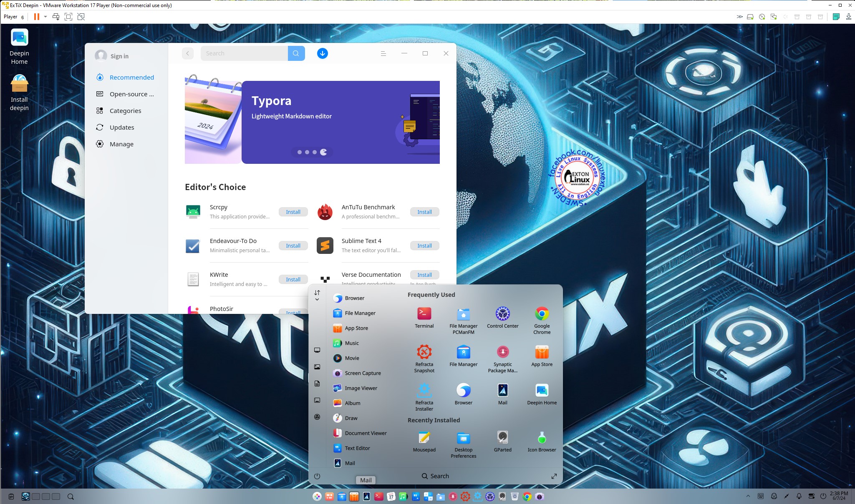Click launcher Search bar
Viewport: 855px width, 504px height.
coord(435,476)
